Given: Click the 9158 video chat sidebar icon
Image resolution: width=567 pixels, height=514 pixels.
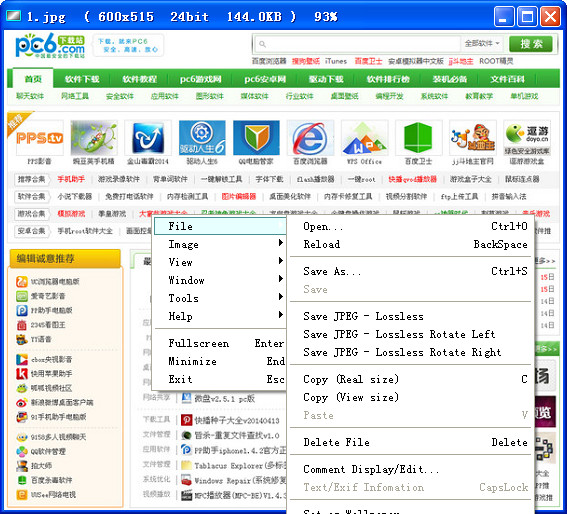Looking at the screenshot, I should 22,437.
